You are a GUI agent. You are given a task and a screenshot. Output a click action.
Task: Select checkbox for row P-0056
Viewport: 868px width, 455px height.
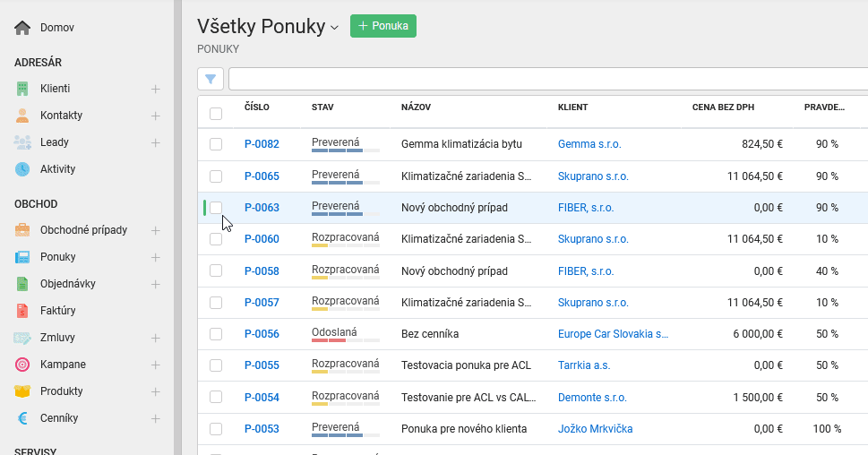click(x=216, y=334)
